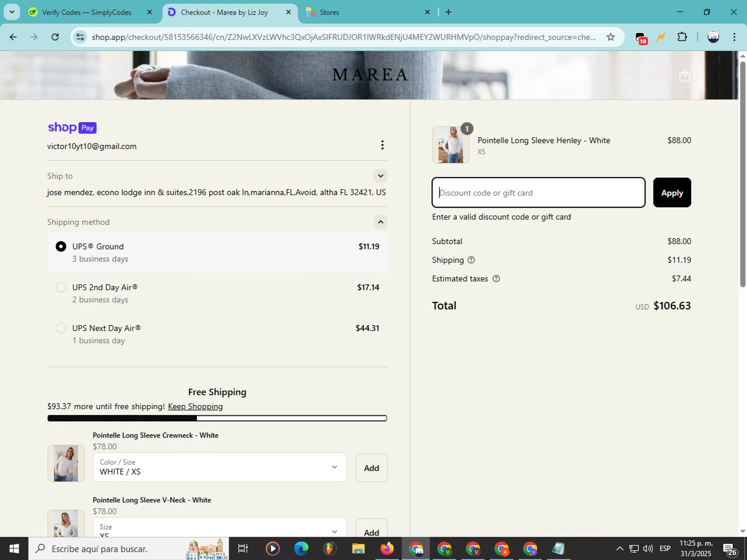
Task: Open Chrome three-dot menu
Action: (734, 37)
